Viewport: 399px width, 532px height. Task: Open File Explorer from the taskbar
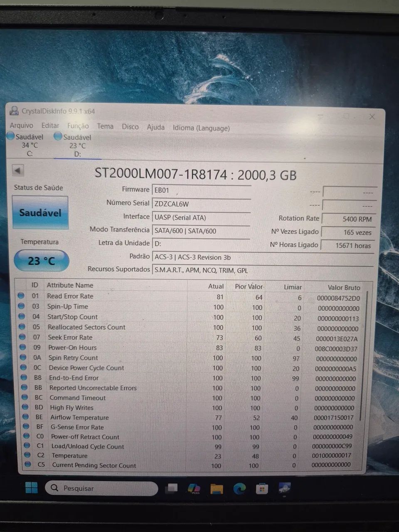pyautogui.click(x=217, y=489)
